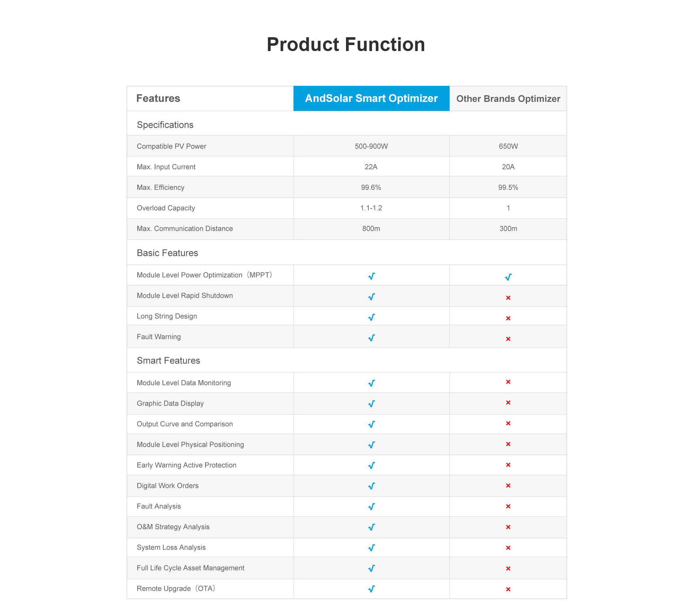692x616 pixels.
Task: Select the AndSolar Smart Optimizer column header
Action: click(x=371, y=98)
